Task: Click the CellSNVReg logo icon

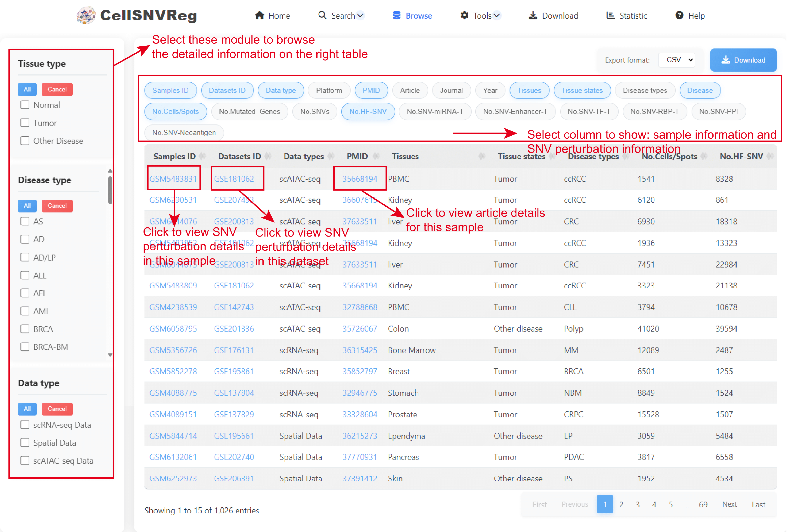Action: point(86,15)
